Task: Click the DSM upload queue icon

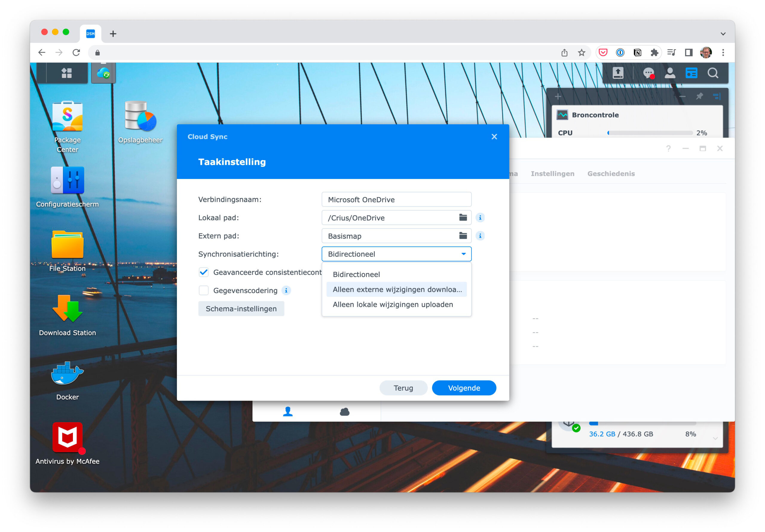Action: pyautogui.click(x=618, y=73)
